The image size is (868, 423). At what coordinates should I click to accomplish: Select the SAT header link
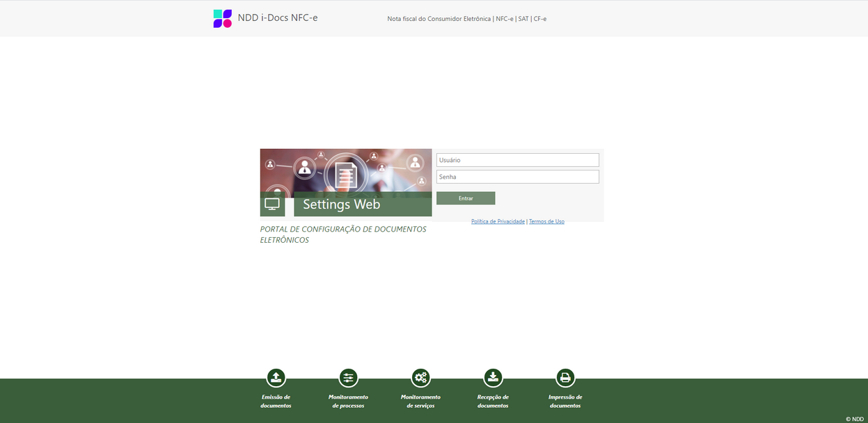pyautogui.click(x=523, y=19)
